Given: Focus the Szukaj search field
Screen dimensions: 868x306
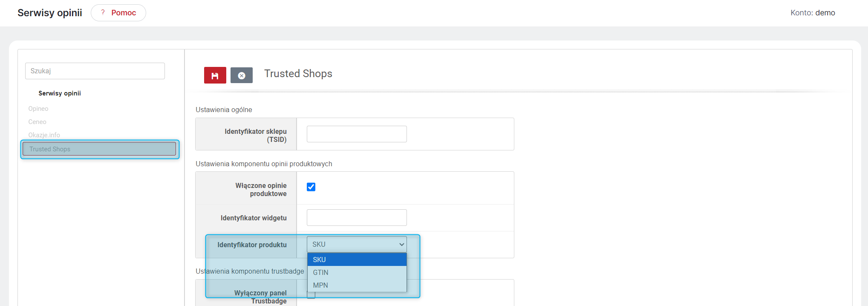Looking at the screenshot, I should (x=95, y=71).
